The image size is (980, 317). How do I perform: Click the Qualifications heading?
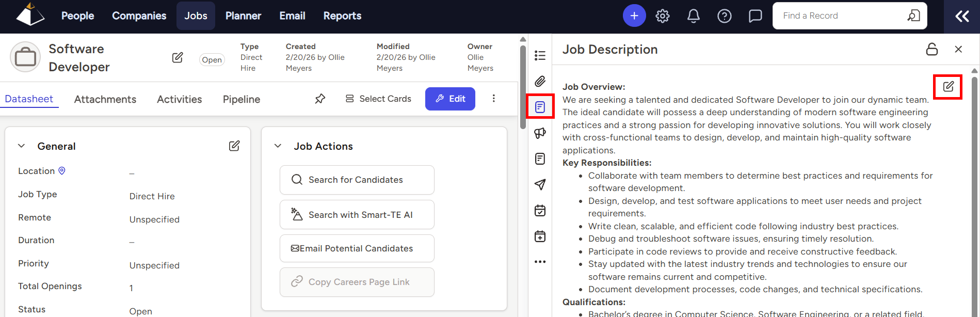[594, 302]
